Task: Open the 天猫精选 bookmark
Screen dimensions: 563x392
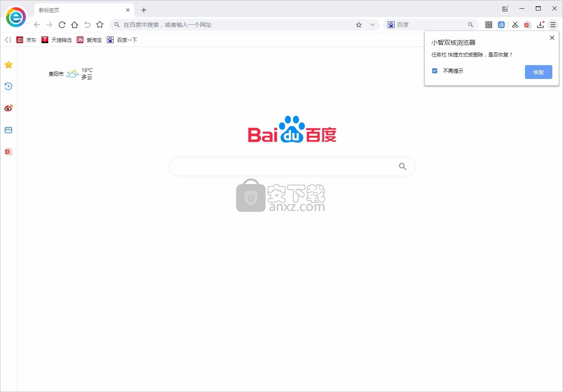Action: click(57, 40)
